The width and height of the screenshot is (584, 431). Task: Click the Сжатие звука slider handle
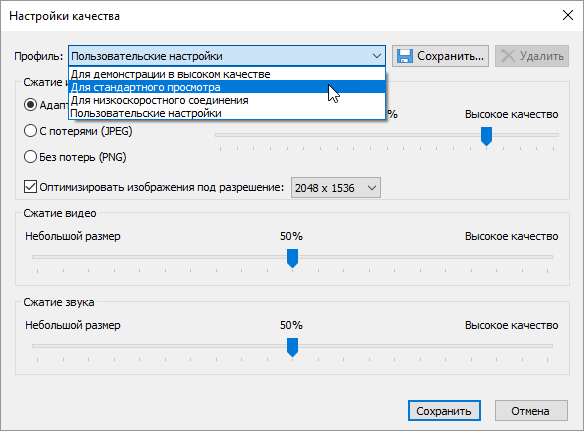(x=292, y=347)
